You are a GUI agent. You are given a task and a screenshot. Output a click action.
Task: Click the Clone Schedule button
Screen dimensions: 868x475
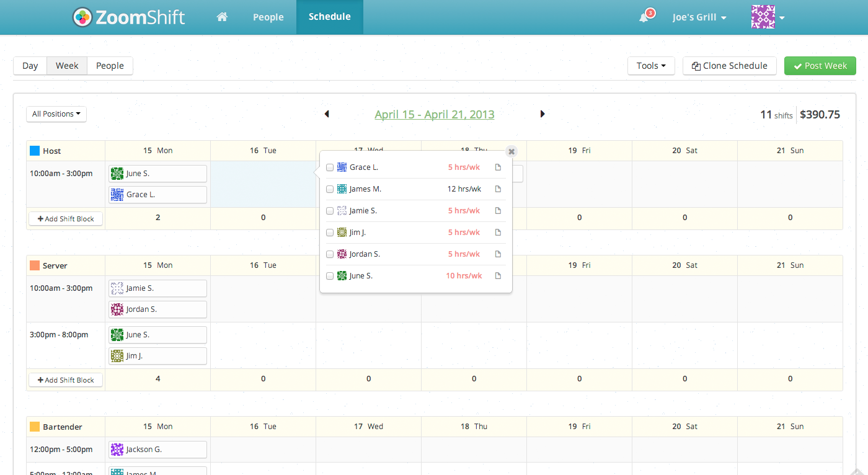pyautogui.click(x=730, y=66)
